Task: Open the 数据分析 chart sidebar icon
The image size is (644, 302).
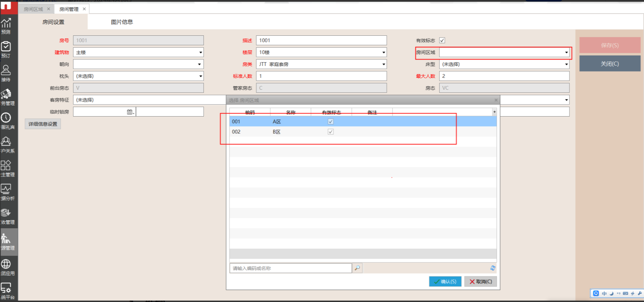Action: (6, 192)
